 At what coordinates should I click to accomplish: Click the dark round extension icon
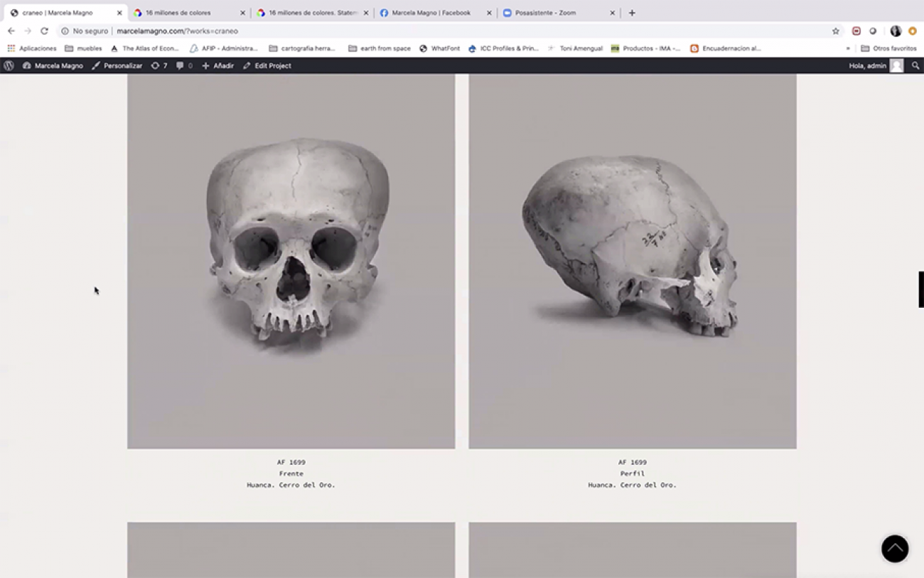tap(873, 31)
